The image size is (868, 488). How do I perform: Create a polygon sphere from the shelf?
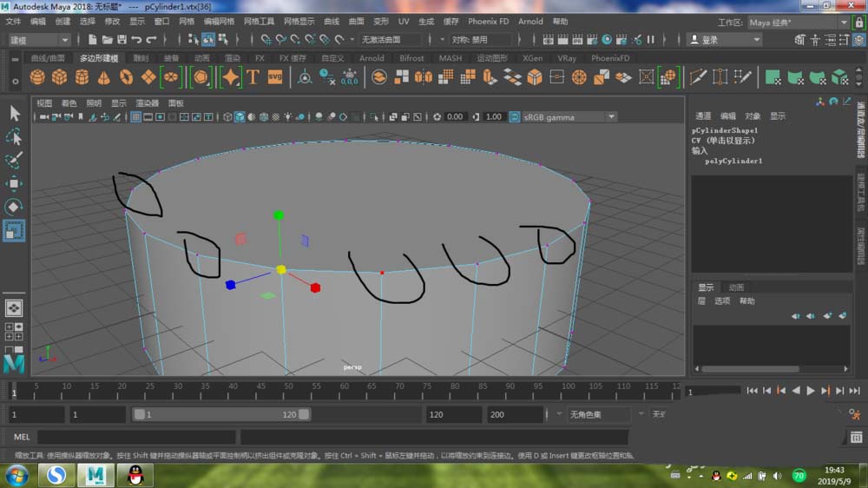[x=37, y=77]
